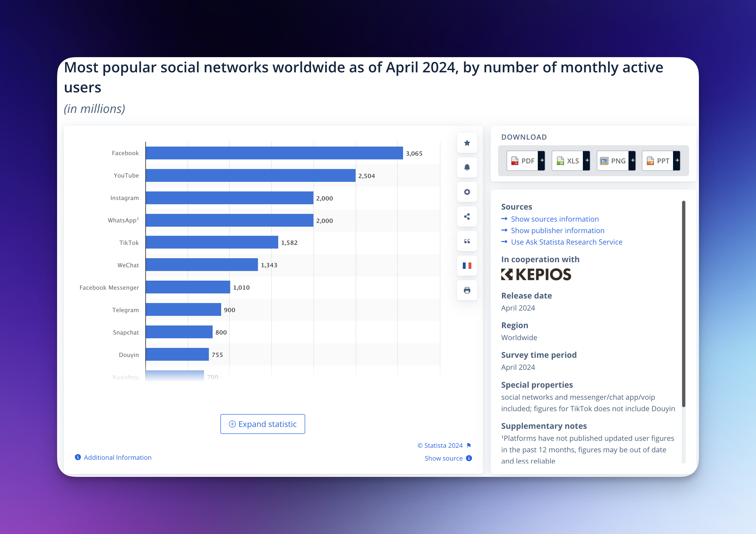
Task: Click the Facebook Messenger bar in chart
Action: click(x=188, y=287)
